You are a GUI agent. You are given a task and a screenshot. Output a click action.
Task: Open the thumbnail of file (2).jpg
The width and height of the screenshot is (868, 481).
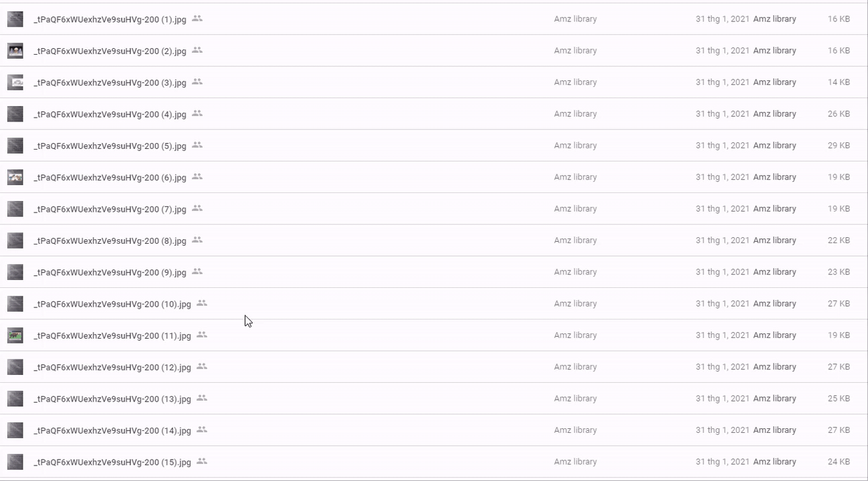pos(15,51)
